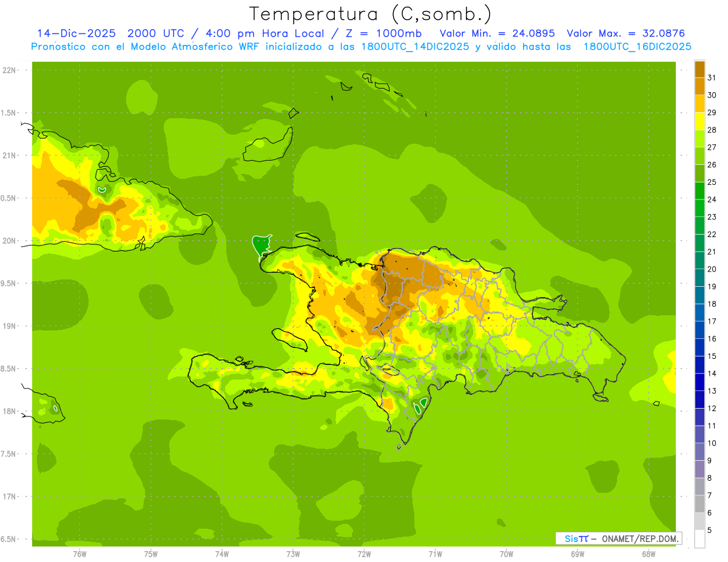Click the colorbar value label "12"

(x=712, y=409)
